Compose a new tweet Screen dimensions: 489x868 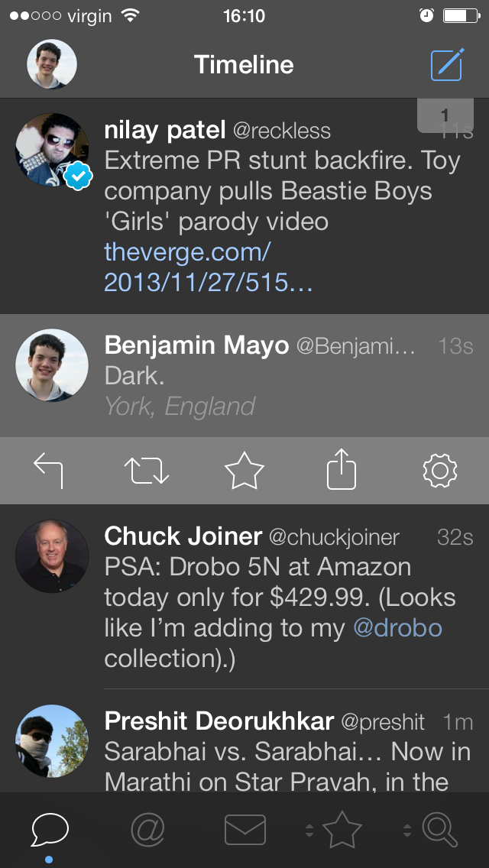point(447,65)
